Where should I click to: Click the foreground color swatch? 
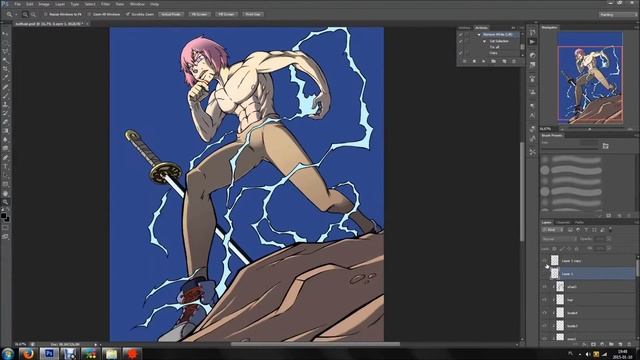pos(4,216)
